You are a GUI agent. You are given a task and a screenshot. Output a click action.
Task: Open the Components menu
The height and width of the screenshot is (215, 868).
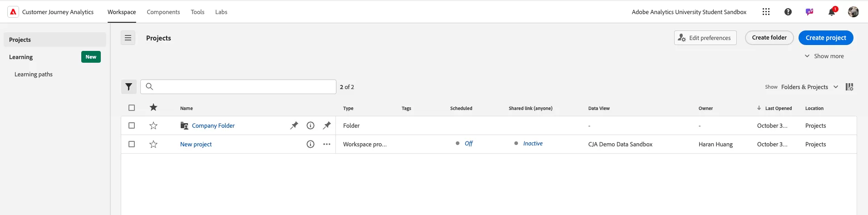point(163,12)
